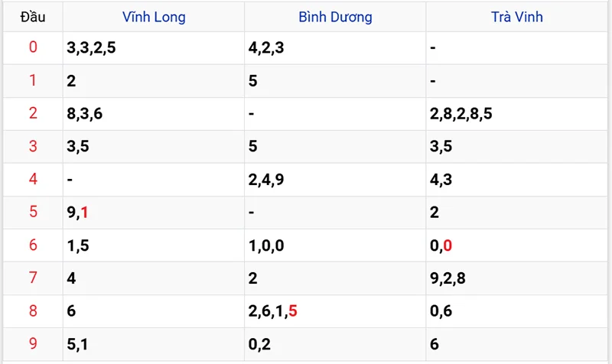
Task: Click the red 0 in Trà Vinh row 6
Action: point(448,245)
